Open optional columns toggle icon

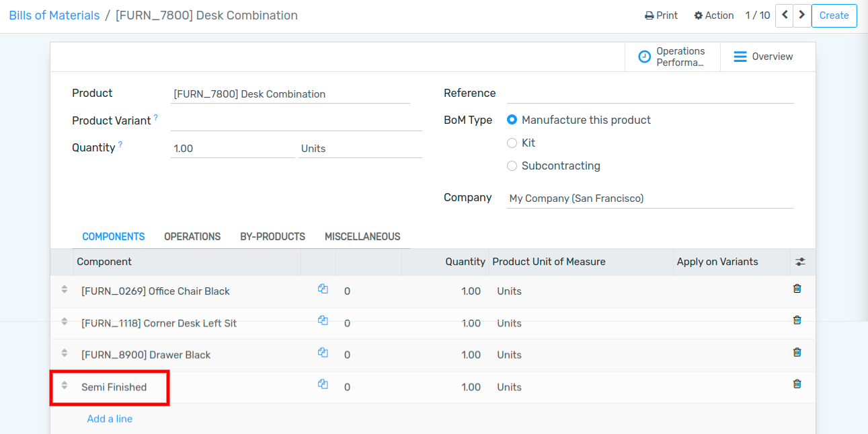(800, 262)
